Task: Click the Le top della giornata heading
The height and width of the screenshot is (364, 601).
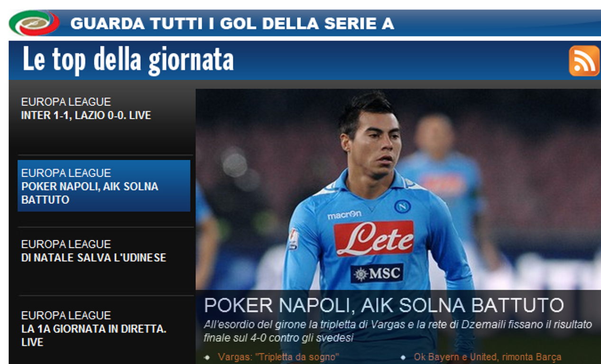Action: tap(128, 60)
